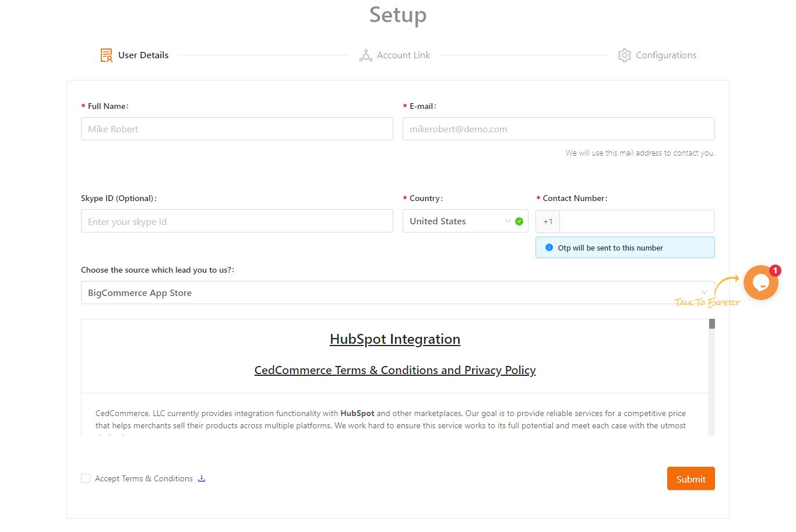Focus the Full Name input field
Screen dimensions: 796x532
(x=237, y=129)
